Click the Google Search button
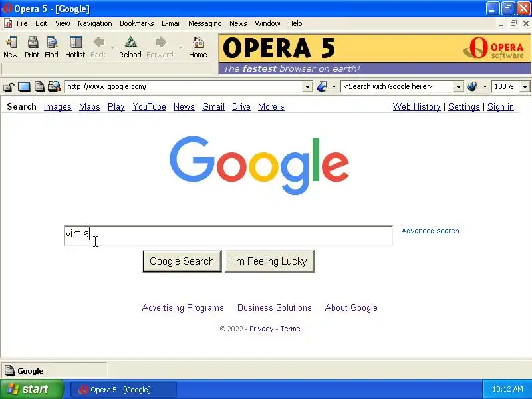 (x=182, y=261)
